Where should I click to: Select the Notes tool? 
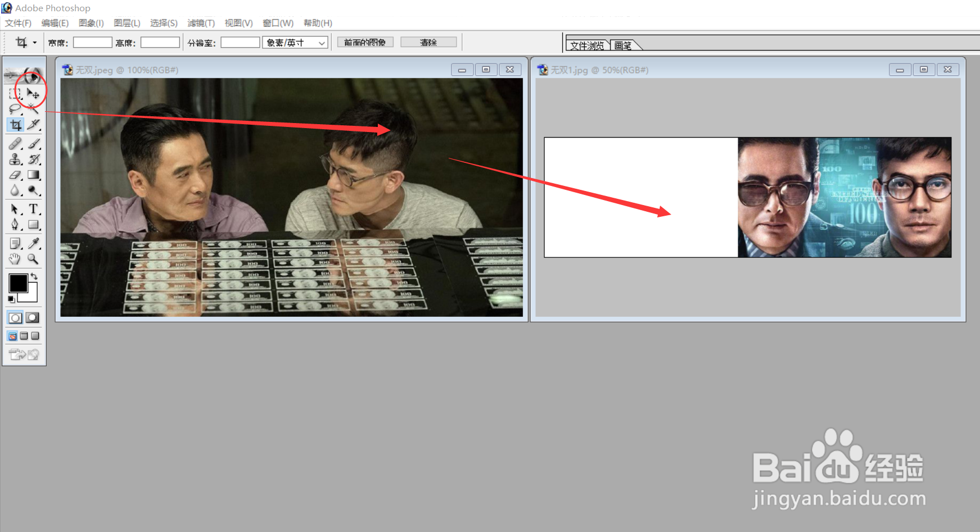click(15, 243)
